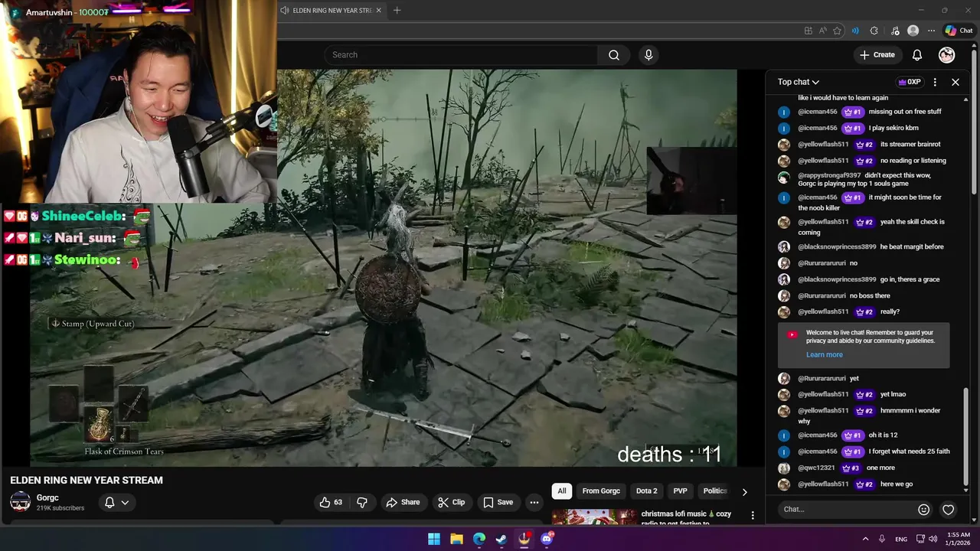
Task: Click the YouTube search magnifier button
Action: pos(613,55)
